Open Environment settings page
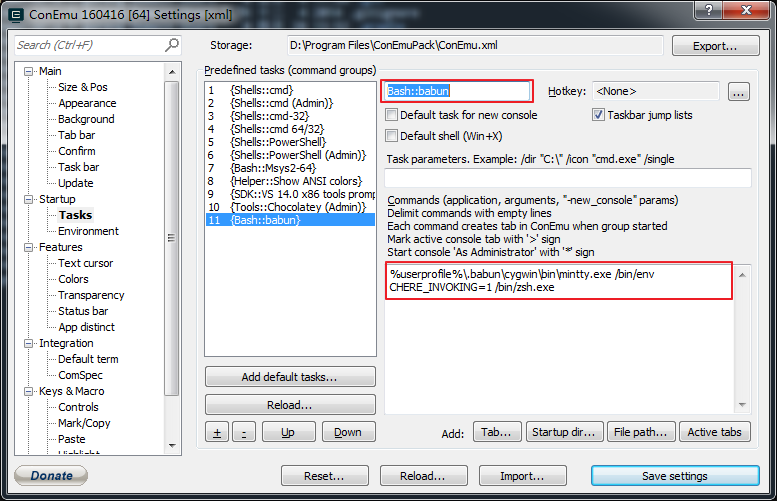The width and height of the screenshot is (777, 501). (88, 231)
